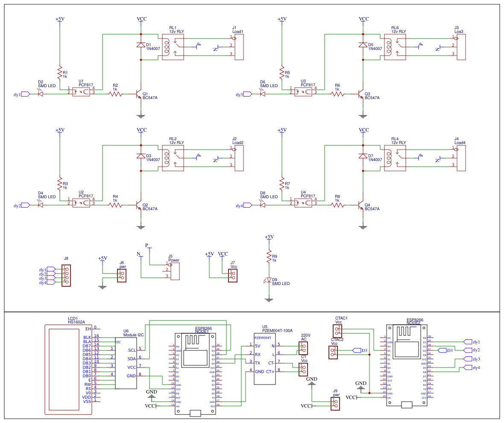
Task: Click the R9 1k resistor symbol
Action: pyautogui.click(x=269, y=257)
